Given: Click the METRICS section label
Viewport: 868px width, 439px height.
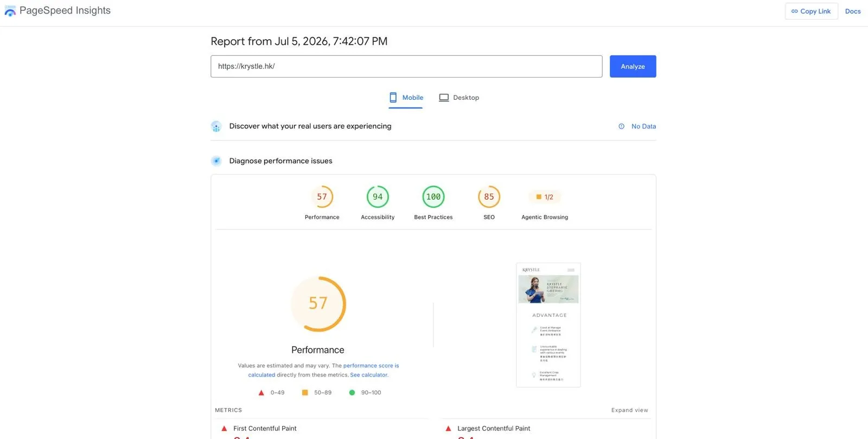Looking at the screenshot, I should point(228,410).
